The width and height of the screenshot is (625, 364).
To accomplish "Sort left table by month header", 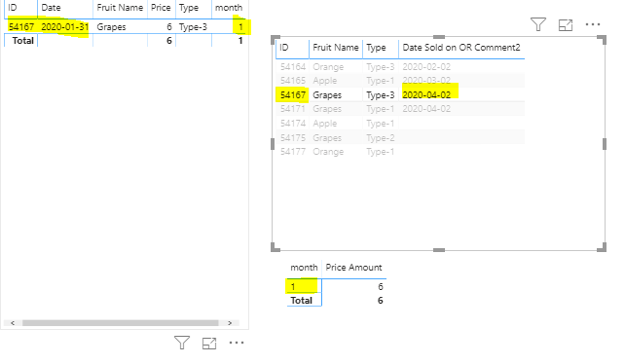I will (229, 8).
